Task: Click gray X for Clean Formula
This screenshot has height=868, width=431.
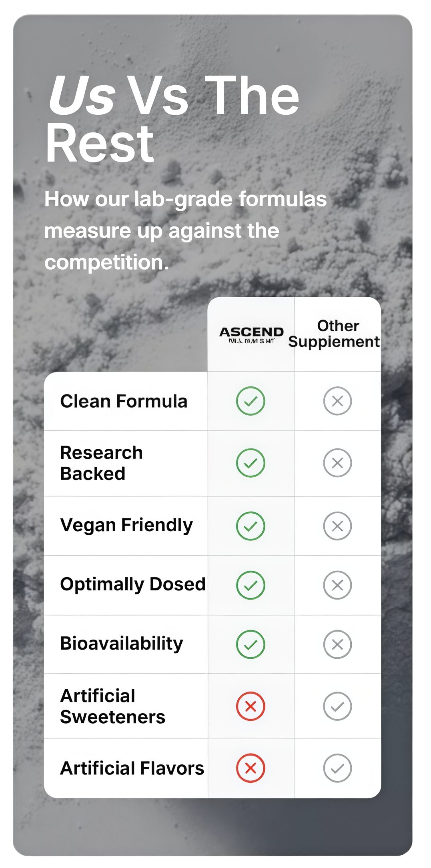Action: [x=337, y=401]
